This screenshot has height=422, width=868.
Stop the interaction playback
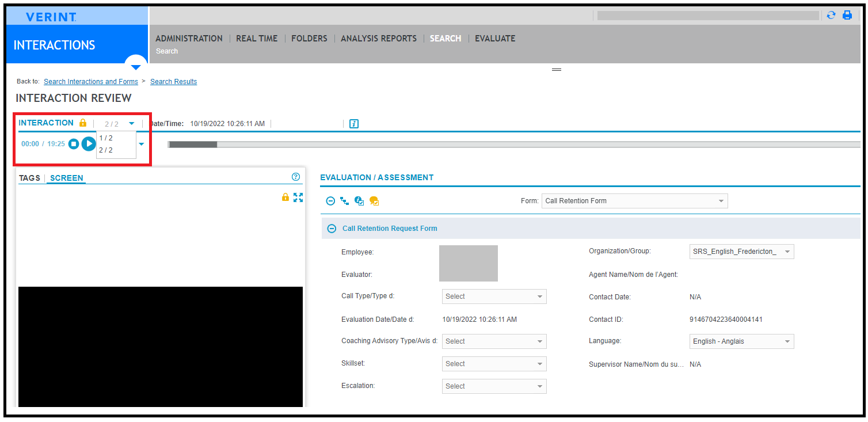(73, 144)
